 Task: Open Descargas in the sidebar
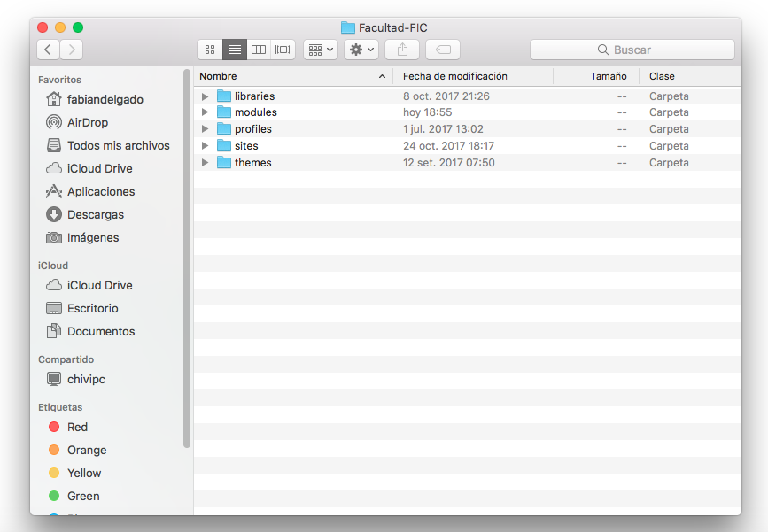(95, 214)
